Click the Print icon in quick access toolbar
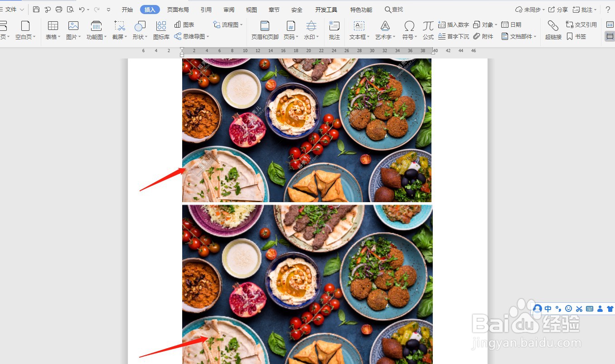This screenshot has height=364, width=615. 59,10
